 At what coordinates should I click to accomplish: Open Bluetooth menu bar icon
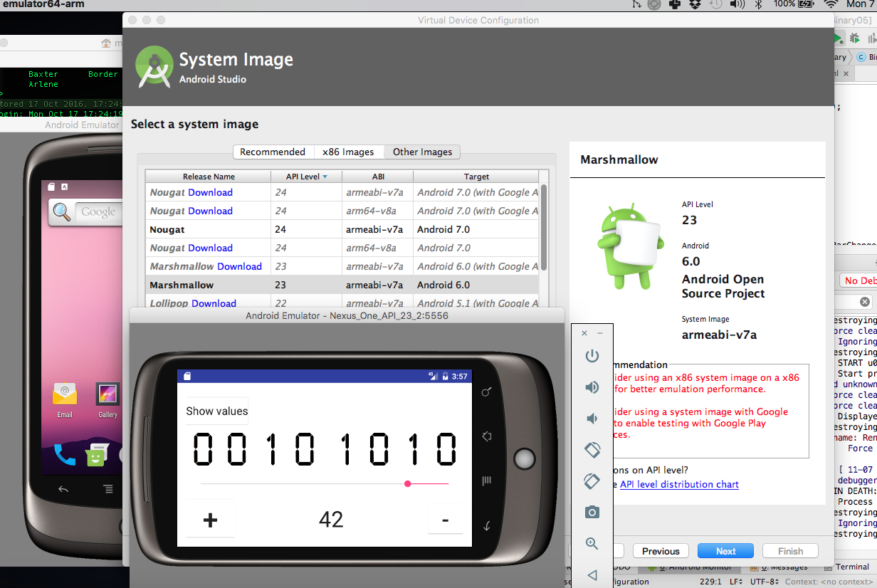coord(759,4)
